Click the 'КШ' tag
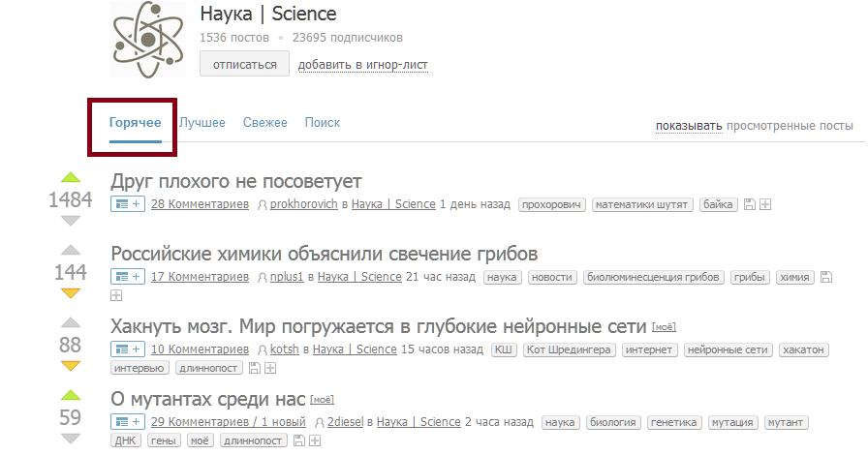Image resolution: width=868 pixels, height=455 pixels. coord(503,349)
